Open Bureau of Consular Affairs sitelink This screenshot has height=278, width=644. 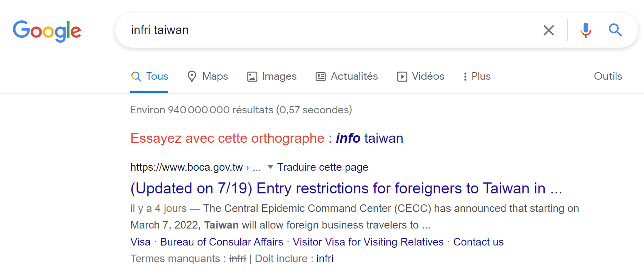coord(222,242)
